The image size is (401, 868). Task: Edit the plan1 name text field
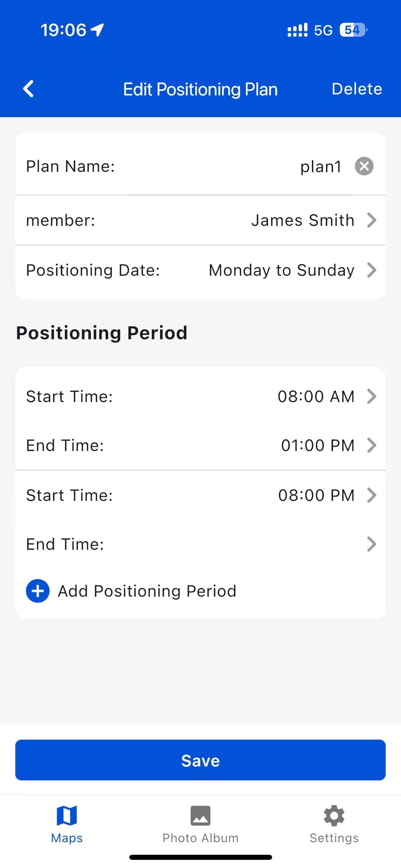point(320,167)
